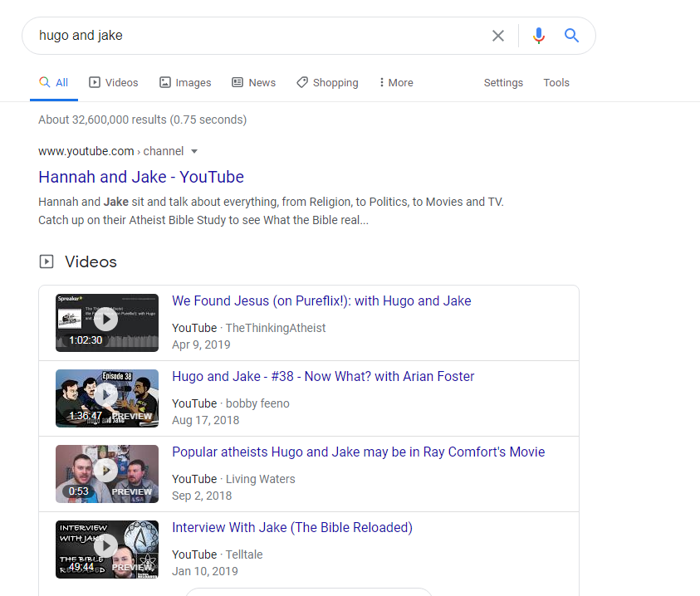Open 'Popular atheists Hugo and Jake' video link
Image resolution: width=700 pixels, height=596 pixels.
click(359, 452)
